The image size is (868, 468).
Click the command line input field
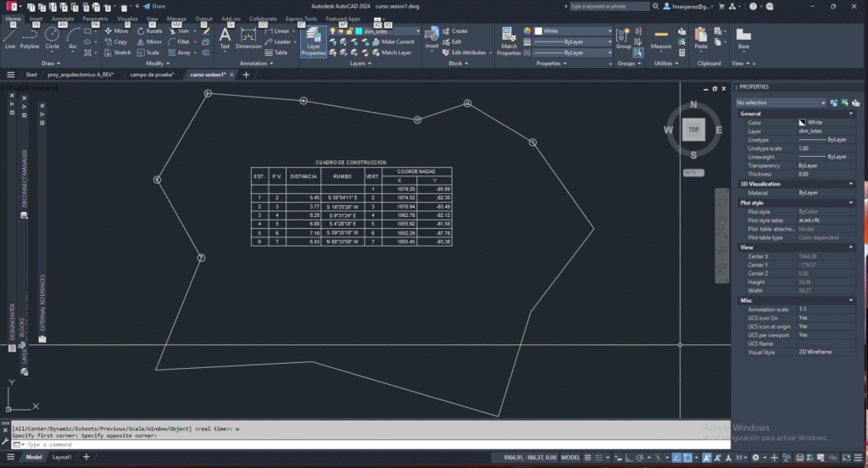point(364,444)
